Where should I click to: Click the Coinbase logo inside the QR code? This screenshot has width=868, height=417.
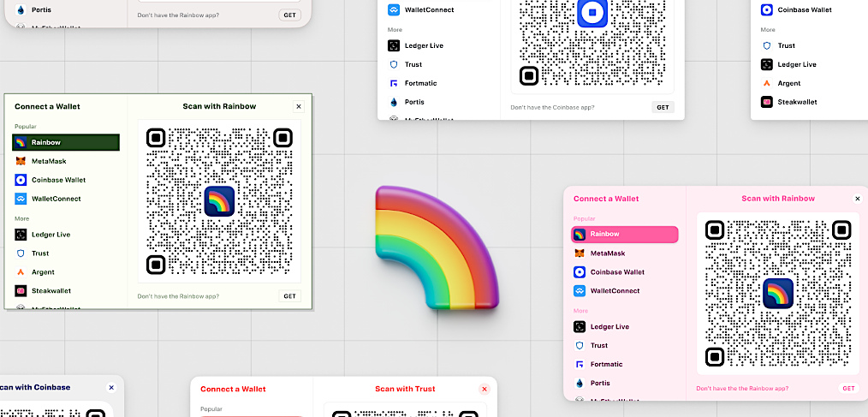point(592,12)
